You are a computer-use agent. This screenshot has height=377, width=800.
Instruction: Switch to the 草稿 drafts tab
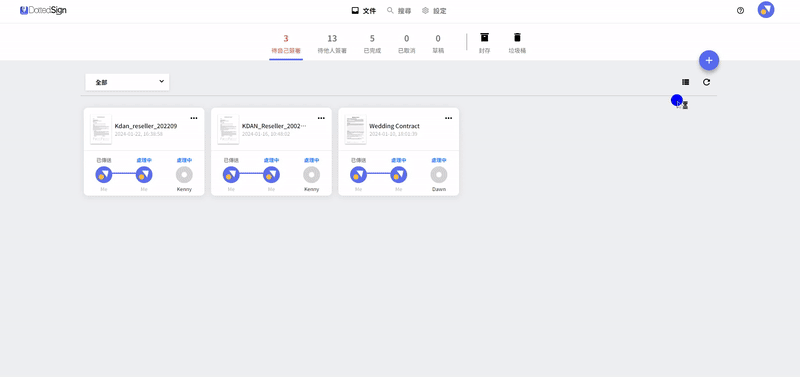pyautogui.click(x=438, y=44)
